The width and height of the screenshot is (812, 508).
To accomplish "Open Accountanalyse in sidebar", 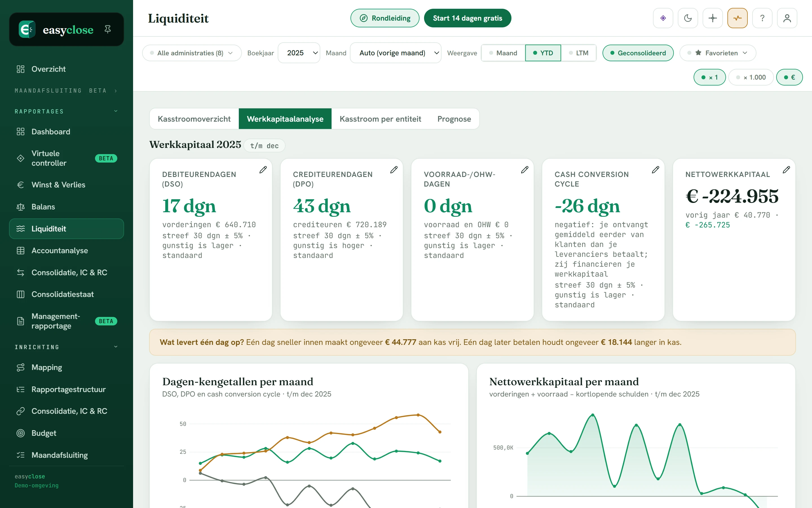I will pos(67,251).
